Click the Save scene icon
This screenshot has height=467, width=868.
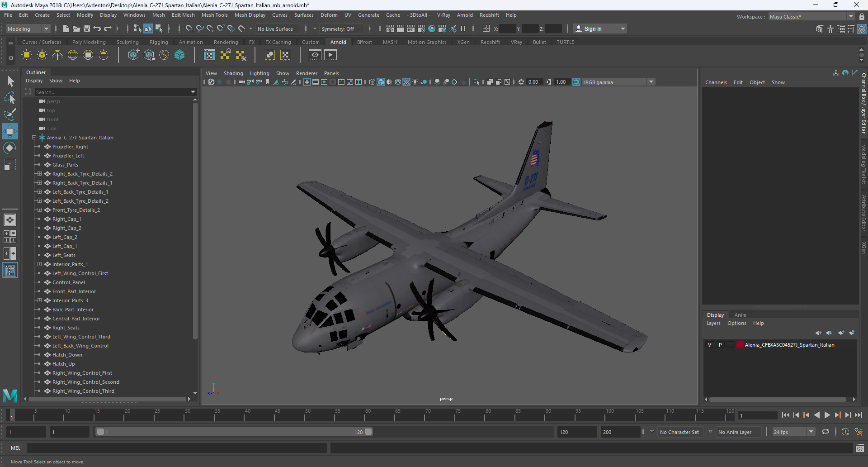(87, 29)
